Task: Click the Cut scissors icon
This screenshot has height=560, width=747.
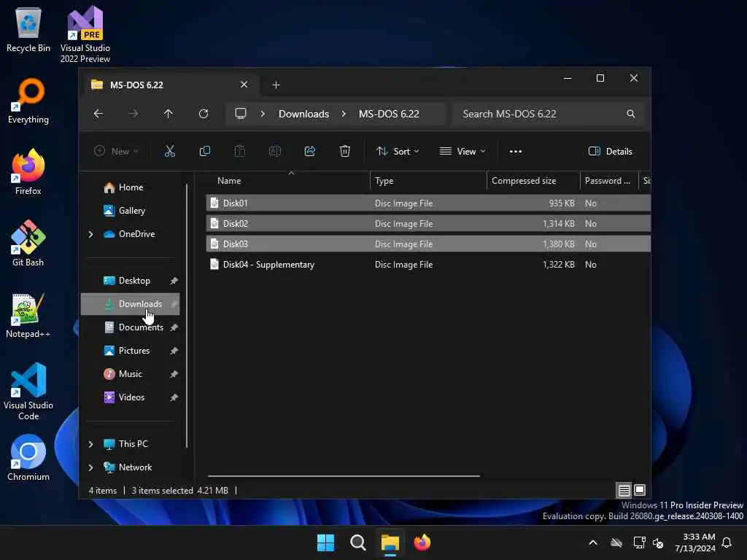Action: click(169, 152)
